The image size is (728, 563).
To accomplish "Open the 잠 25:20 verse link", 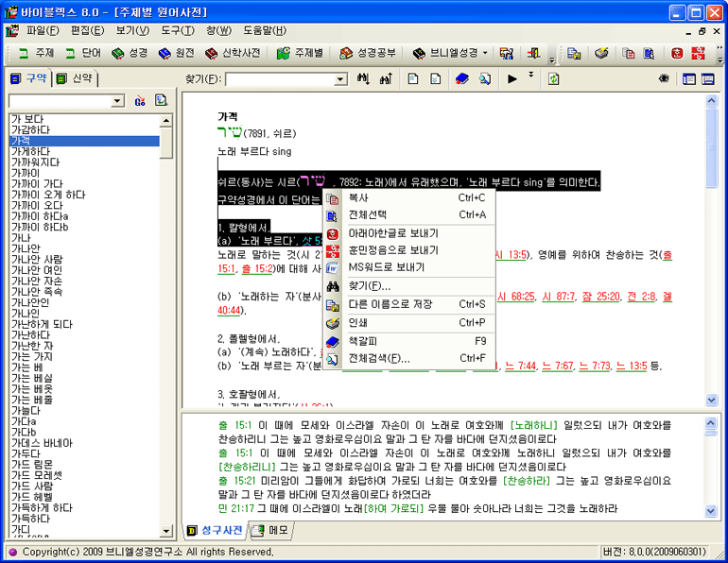I will [x=601, y=297].
